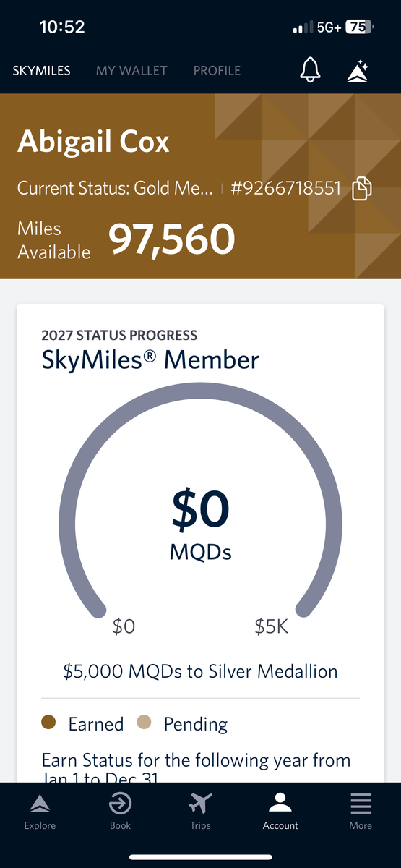
Task: Tap SkyMiles number #9266718551
Action: [285, 190]
